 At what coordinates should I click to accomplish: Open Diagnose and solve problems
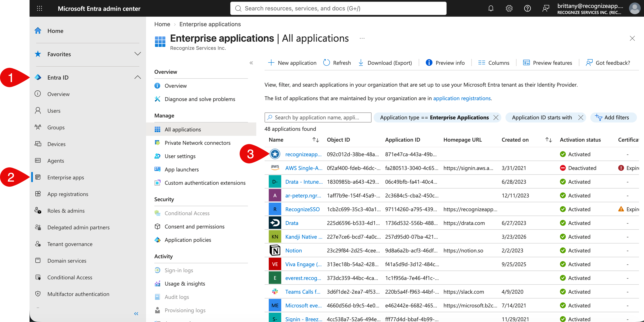click(x=195, y=99)
